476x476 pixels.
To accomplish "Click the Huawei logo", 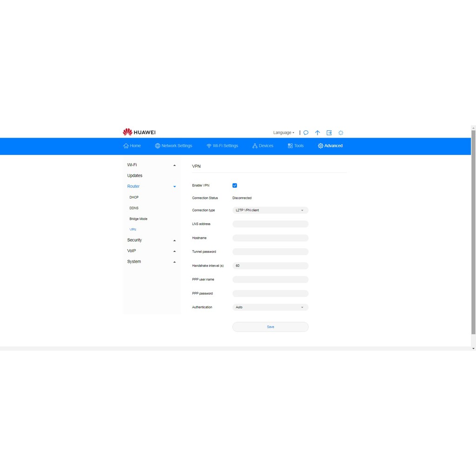I will click(139, 132).
